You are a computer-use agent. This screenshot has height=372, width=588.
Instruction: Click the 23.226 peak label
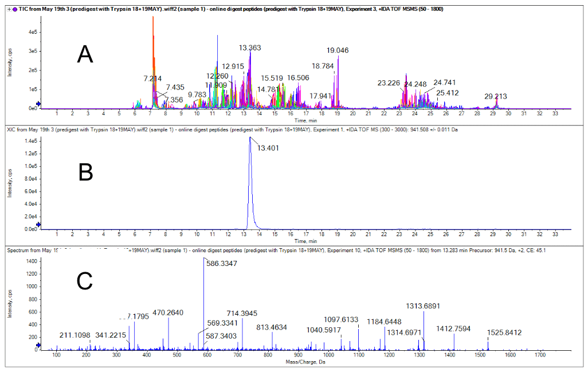click(x=389, y=83)
